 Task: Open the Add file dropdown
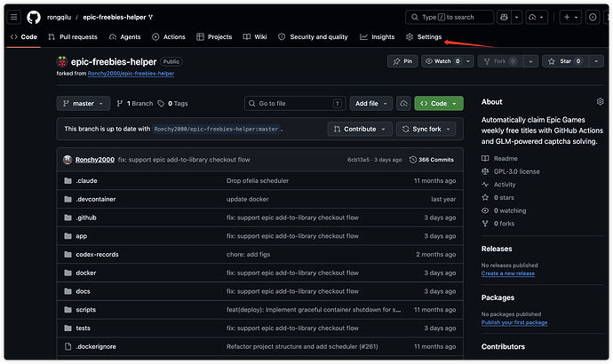[x=371, y=104]
